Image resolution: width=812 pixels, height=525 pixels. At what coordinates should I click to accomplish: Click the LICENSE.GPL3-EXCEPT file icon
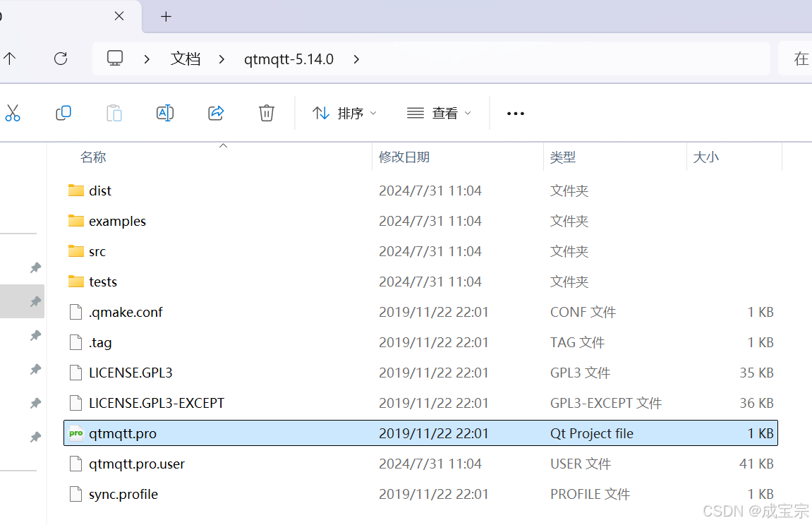[75, 403]
